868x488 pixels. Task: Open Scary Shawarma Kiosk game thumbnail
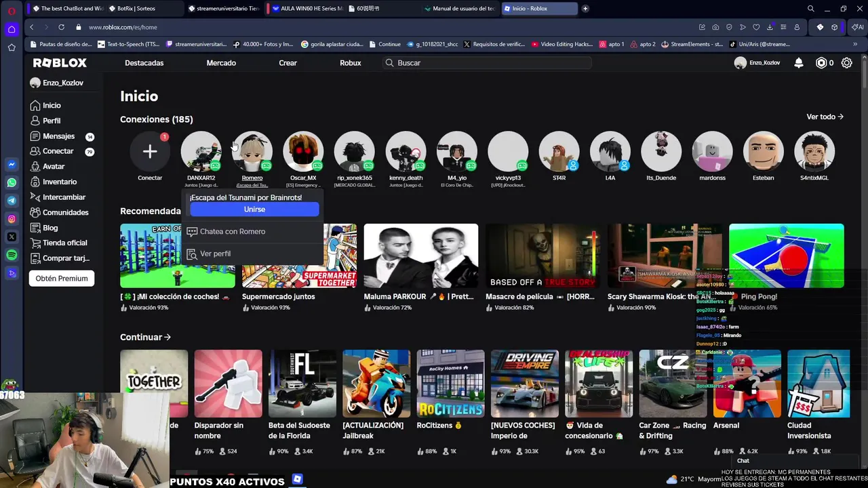665,256
